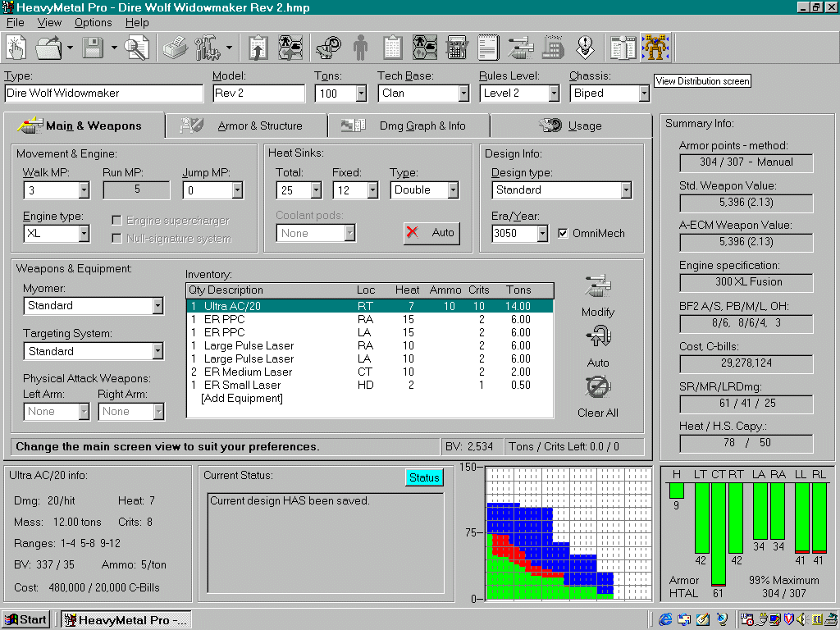Open the File menu
This screenshot has height=630, width=840.
(15, 22)
